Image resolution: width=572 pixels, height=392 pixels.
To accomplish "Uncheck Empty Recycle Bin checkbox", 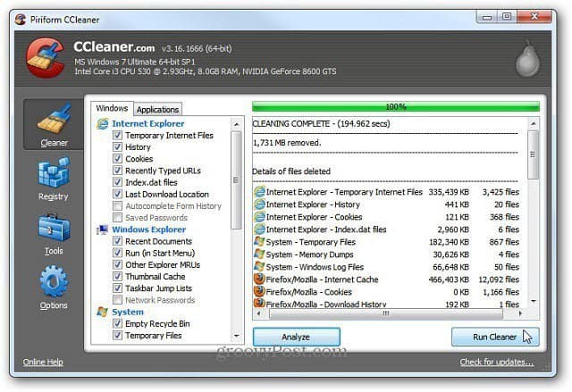I will coord(117,323).
